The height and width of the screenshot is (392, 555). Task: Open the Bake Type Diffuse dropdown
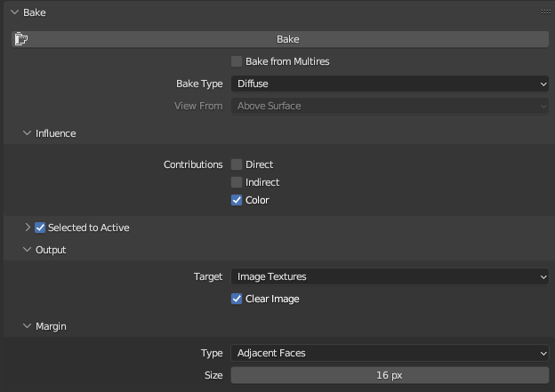[390, 84]
